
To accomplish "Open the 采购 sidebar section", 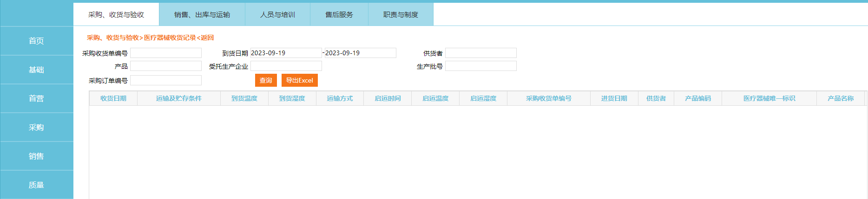I will 37,127.
